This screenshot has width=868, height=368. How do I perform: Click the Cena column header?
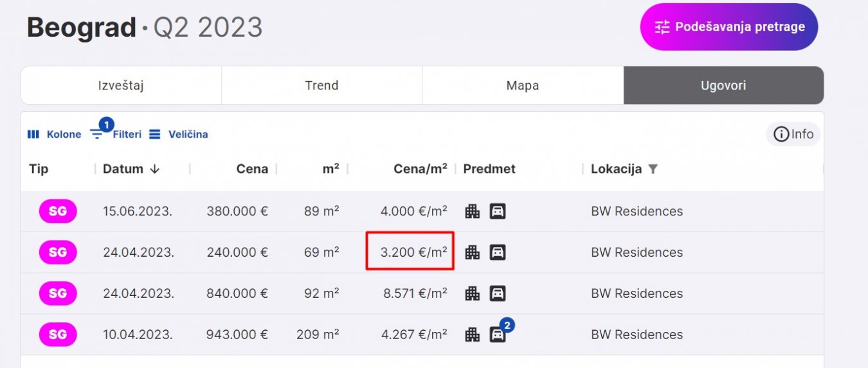[252, 169]
